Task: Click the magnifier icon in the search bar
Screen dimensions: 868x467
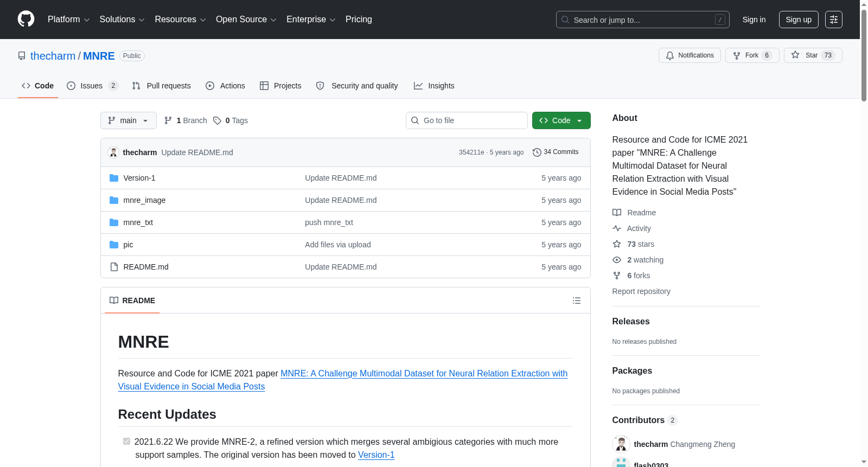Action: [565, 20]
